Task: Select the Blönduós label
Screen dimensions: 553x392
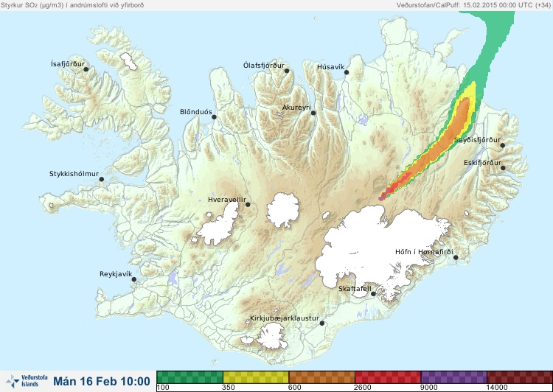Action: [x=196, y=112]
